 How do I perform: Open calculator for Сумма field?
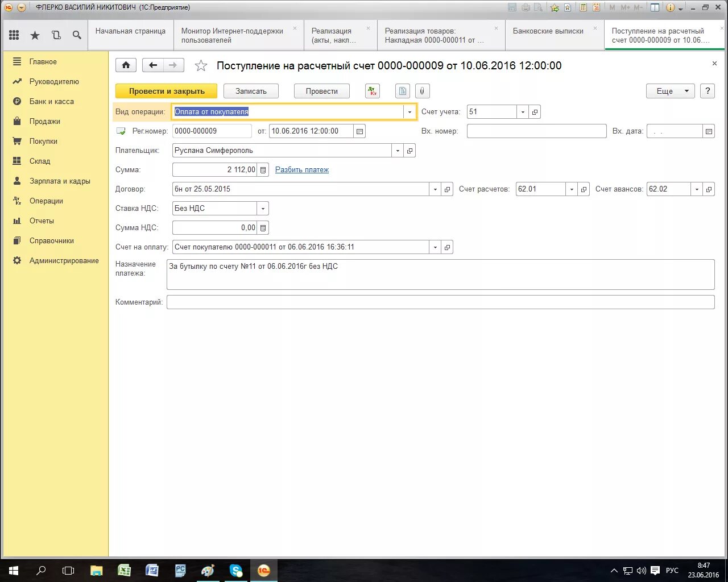263,170
